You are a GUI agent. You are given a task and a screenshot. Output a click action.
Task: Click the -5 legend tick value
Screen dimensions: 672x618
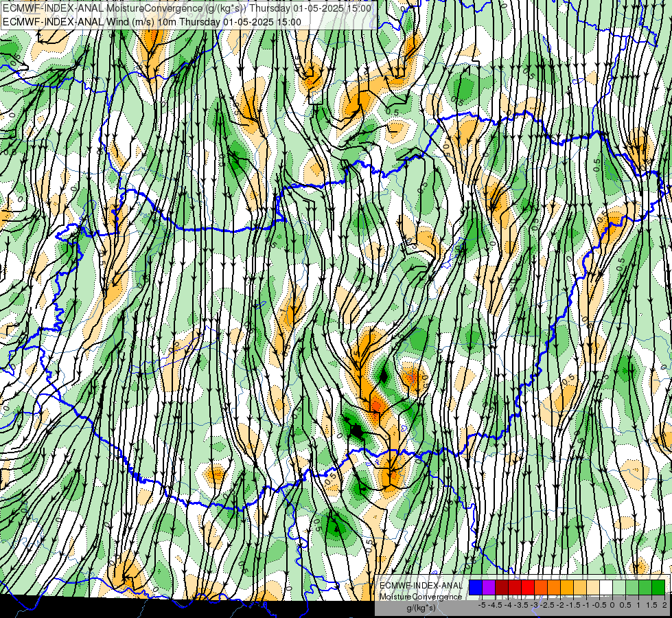pyautogui.click(x=482, y=605)
